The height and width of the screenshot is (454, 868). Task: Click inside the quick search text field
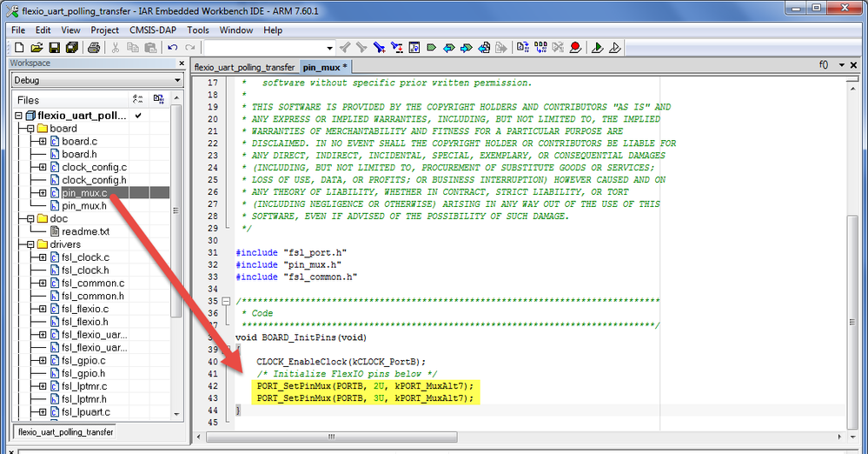point(265,48)
